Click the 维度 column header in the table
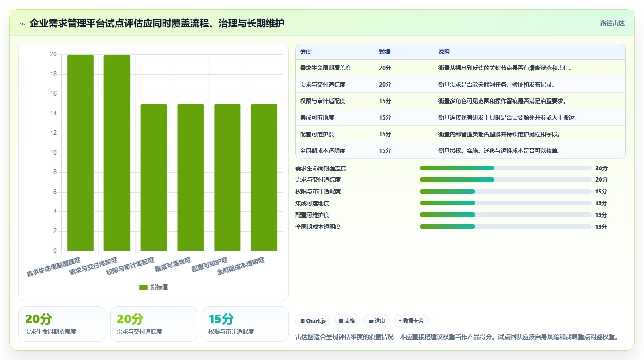Image resolution: width=644 pixels, height=360 pixels. coord(306,52)
